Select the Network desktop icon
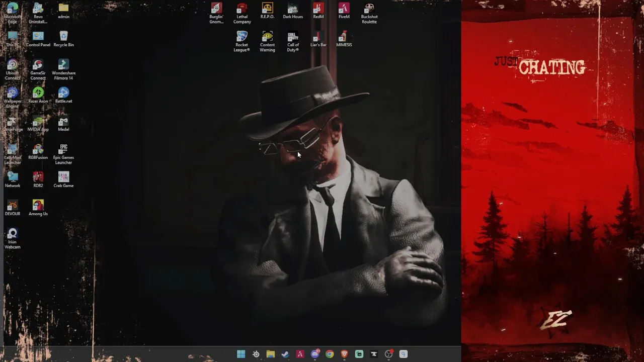Viewport: 644px width, 362px height. coord(13,179)
